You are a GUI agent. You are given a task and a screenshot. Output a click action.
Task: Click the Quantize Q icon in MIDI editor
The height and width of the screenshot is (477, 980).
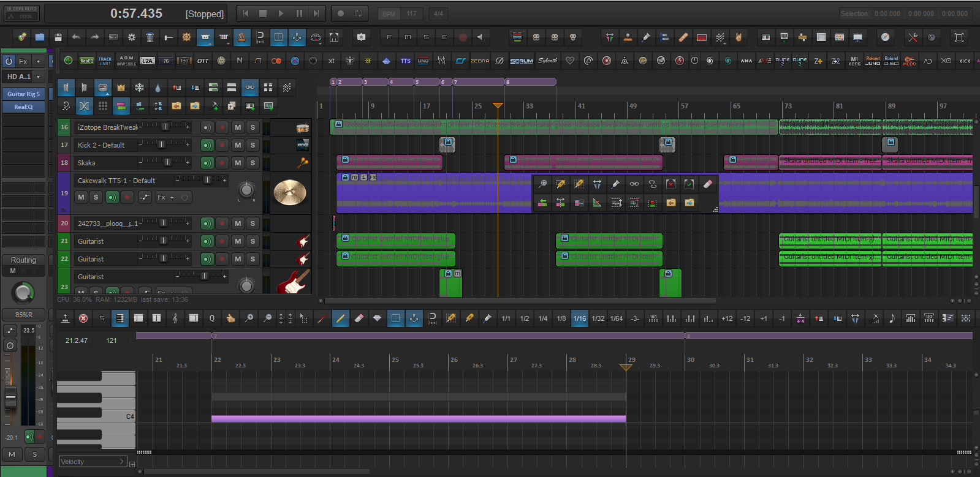pyautogui.click(x=212, y=318)
